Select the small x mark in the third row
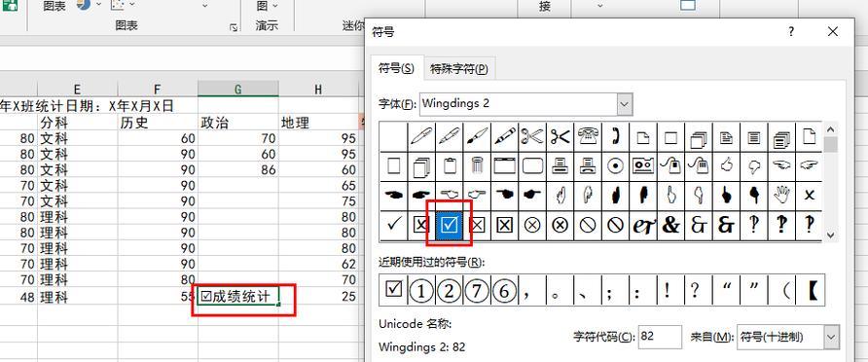This screenshot has width=868, height=362. 809,195
